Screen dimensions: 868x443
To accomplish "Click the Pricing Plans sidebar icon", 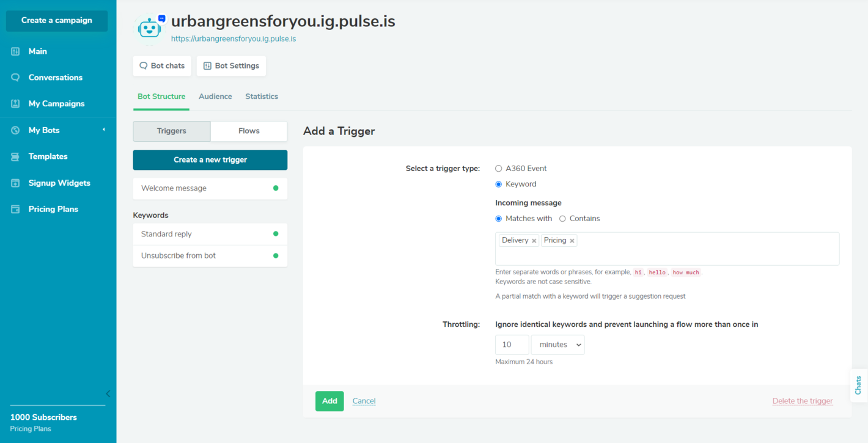I will (x=15, y=209).
